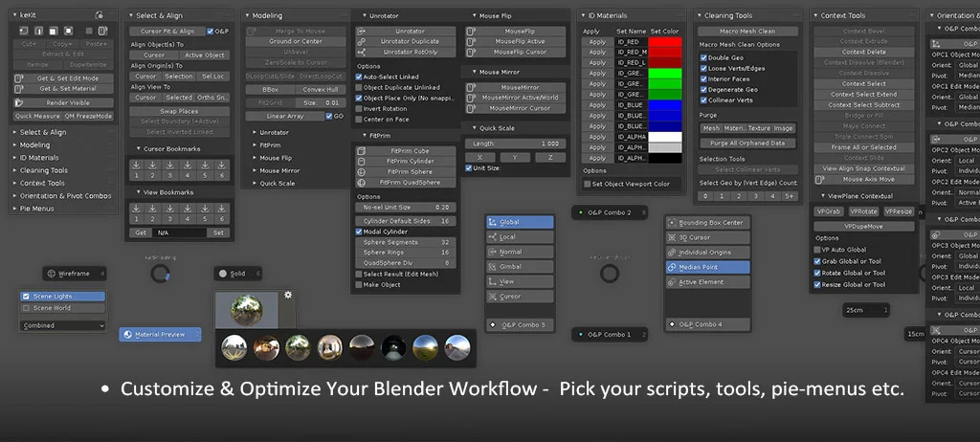
Task: Click the Unrotator button icon
Action: (x=361, y=32)
